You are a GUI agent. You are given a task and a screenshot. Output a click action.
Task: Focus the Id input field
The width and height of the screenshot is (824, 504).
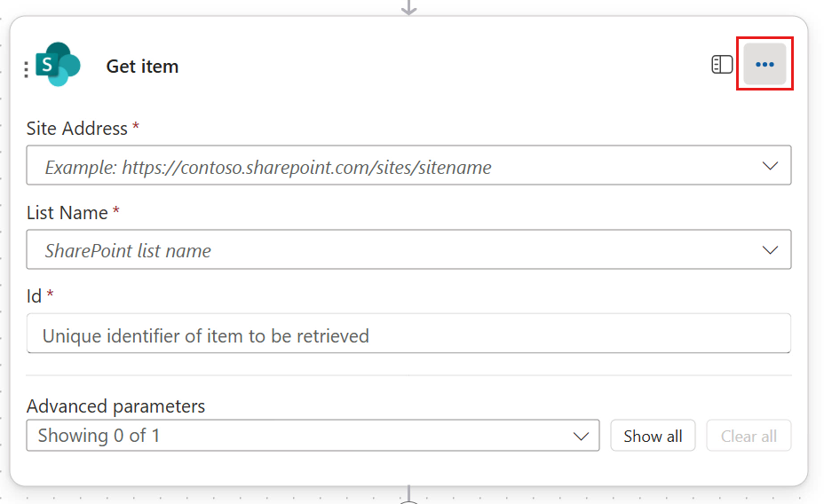[408, 335]
